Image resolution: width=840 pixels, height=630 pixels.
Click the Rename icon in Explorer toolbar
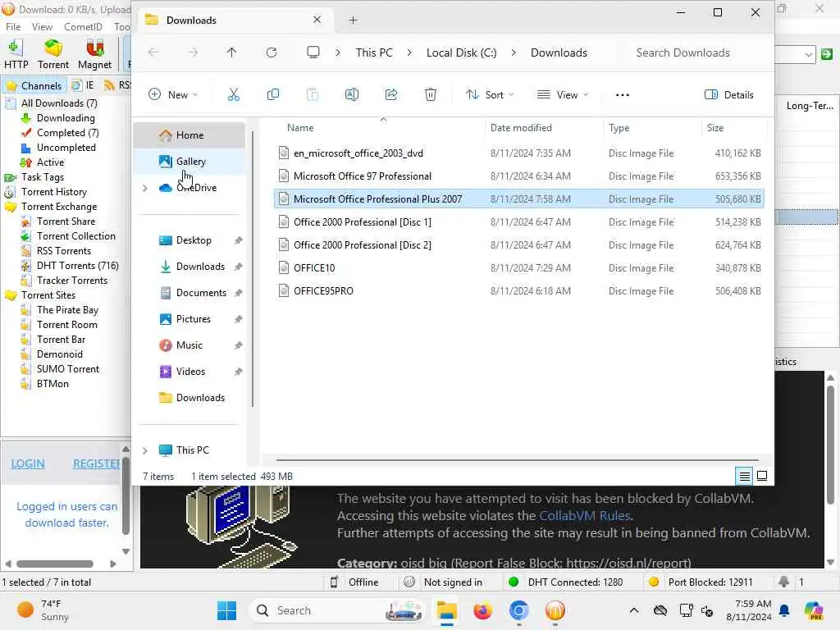tap(351, 95)
